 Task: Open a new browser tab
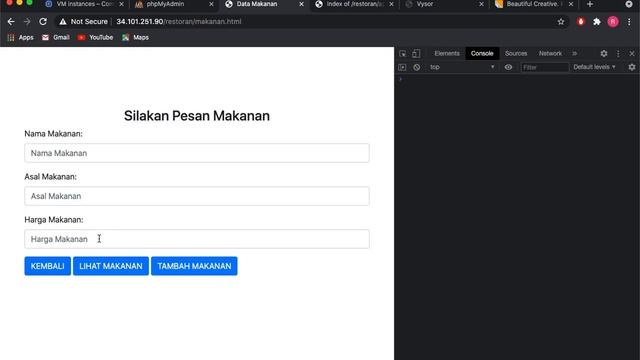coord(590,4)
